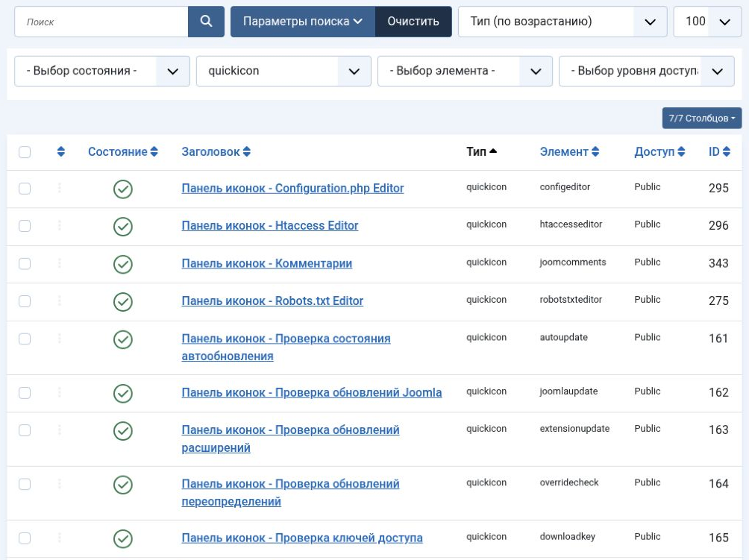The height and width of the screenshot is (560, 749).
Task: Select checkbox for Проверка обновлений переопределений row
Action: [25, 484]
